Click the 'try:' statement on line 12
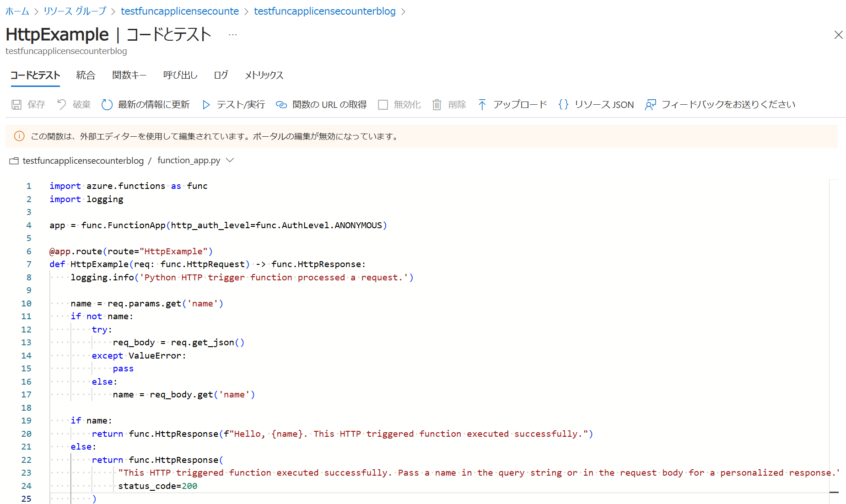846x504 pixels. [x=102, y=329]
